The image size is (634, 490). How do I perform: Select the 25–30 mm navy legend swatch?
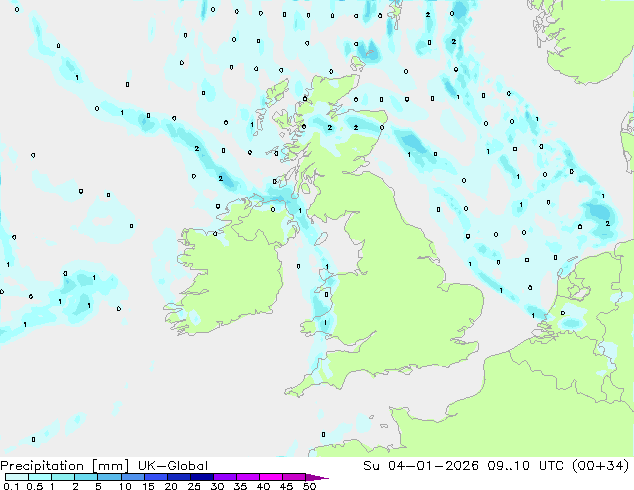point(201,477)
